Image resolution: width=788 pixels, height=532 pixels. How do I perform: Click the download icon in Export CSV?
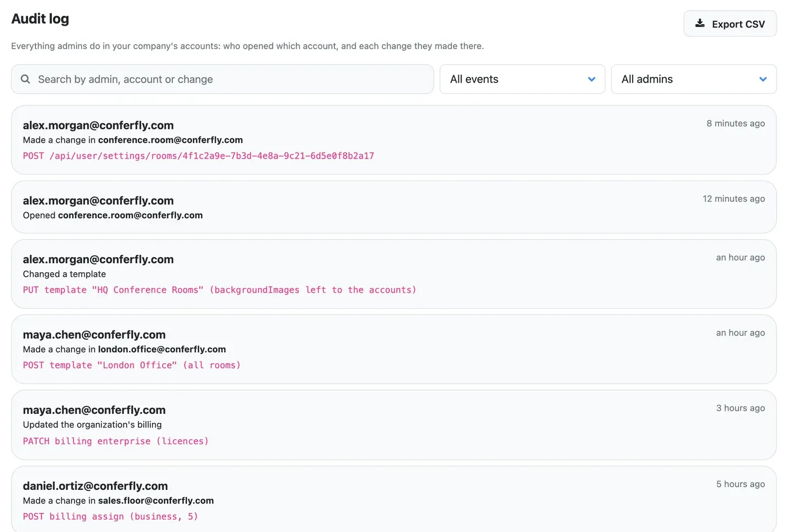pos(700,24)
